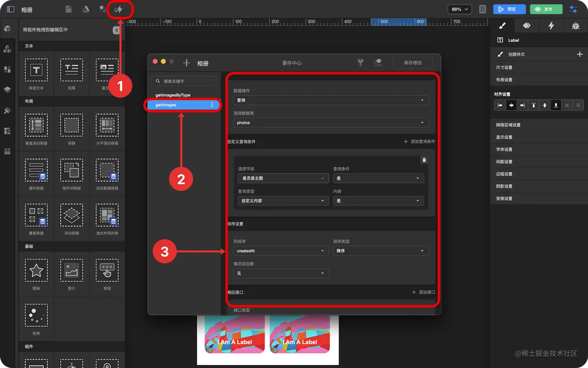Toggle distribute vertically in 对齐设置
Viewport: 588px width, 368px height.
tap(578, 105)
